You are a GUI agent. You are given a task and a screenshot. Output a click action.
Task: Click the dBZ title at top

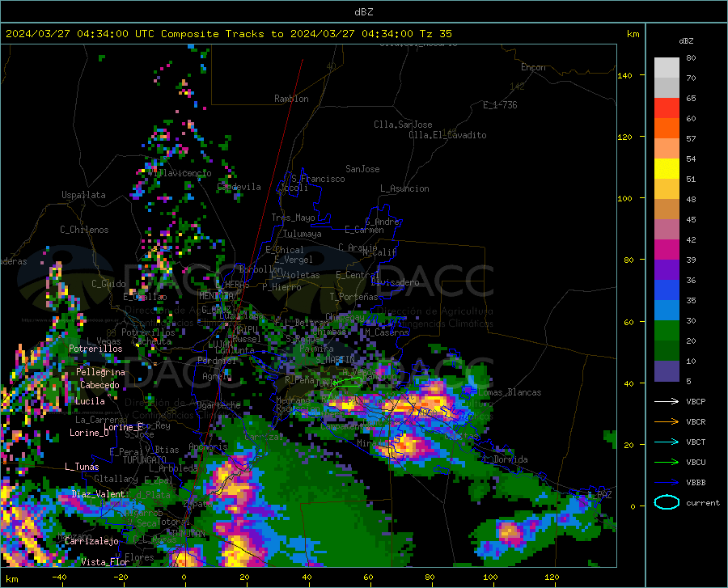[363, 12]
